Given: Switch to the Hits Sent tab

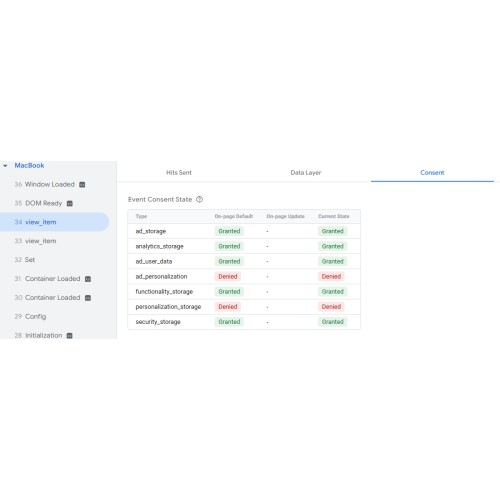Looking at the screenshot, I should [x=179, y=173].
